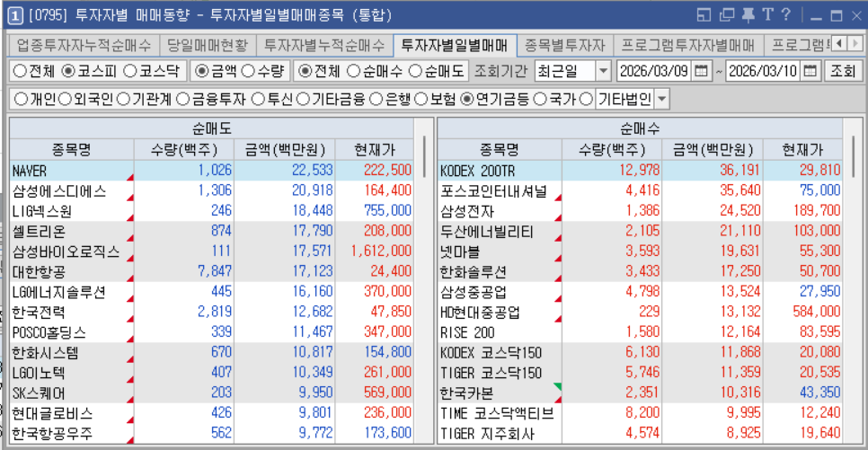Click red marker on NAVER row
The height and width of the screenshot is (450, 868).
pos(130,177)
